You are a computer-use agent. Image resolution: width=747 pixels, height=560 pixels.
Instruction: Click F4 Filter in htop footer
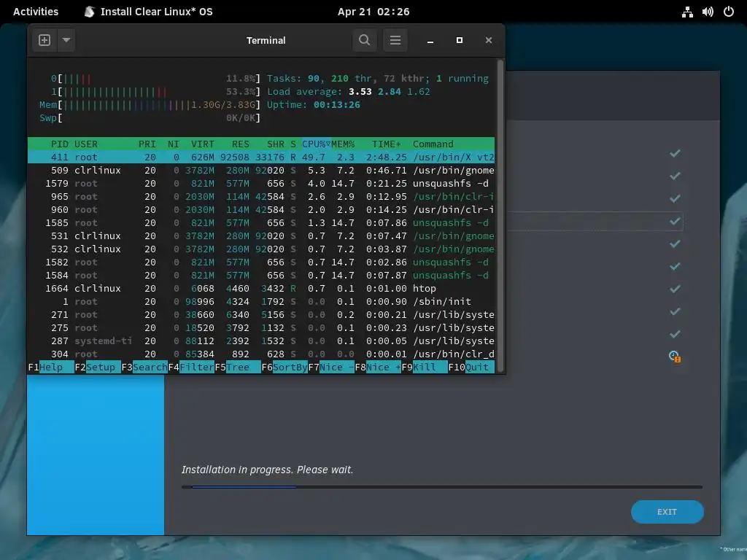point(191,367)
